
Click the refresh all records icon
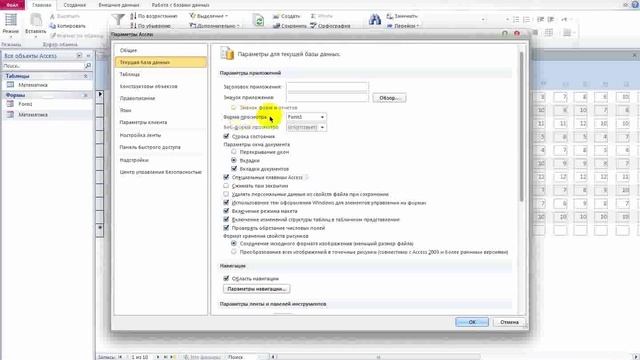point(259,20)
